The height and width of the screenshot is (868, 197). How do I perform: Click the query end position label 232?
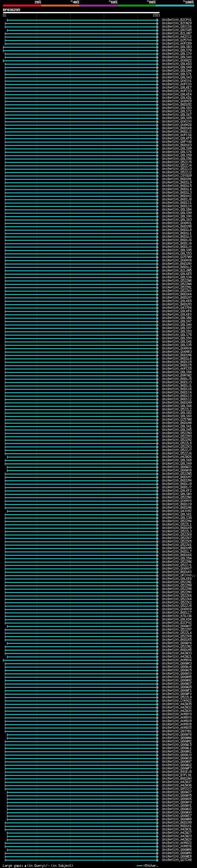(x=155, y=15)
